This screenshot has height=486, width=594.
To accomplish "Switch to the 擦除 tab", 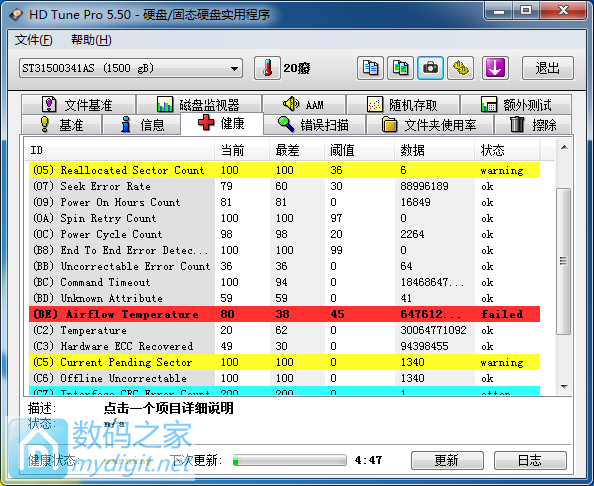I will 533,124.
